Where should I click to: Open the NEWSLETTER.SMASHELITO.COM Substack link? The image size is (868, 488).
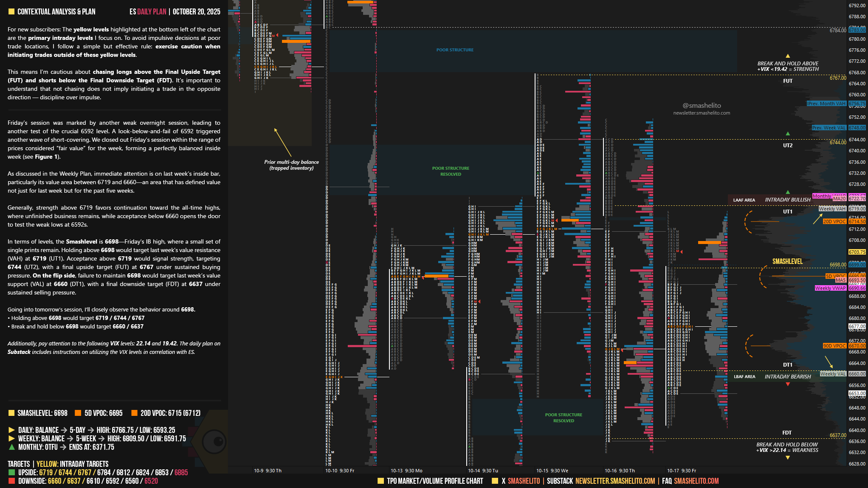point(615,481)
